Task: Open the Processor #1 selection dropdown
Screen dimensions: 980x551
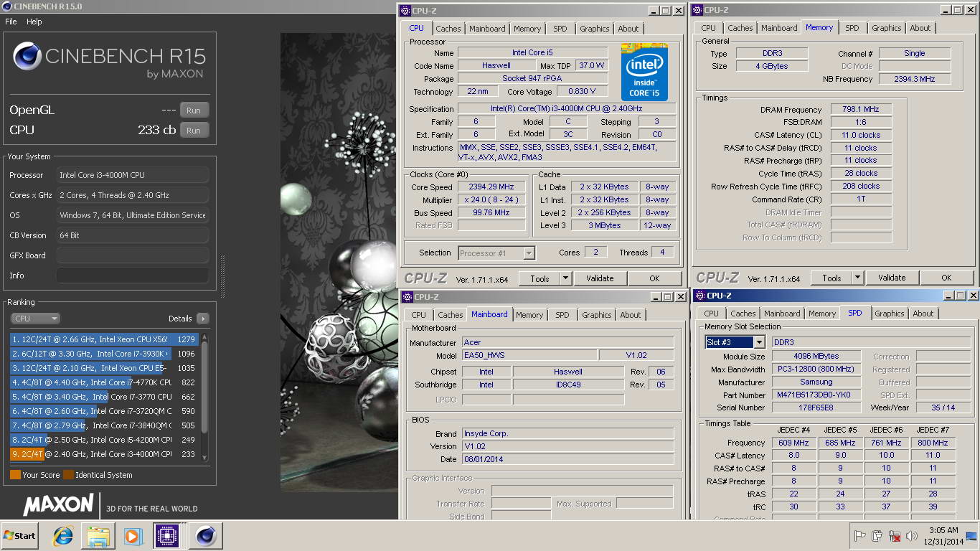Action: coord(496,253)
